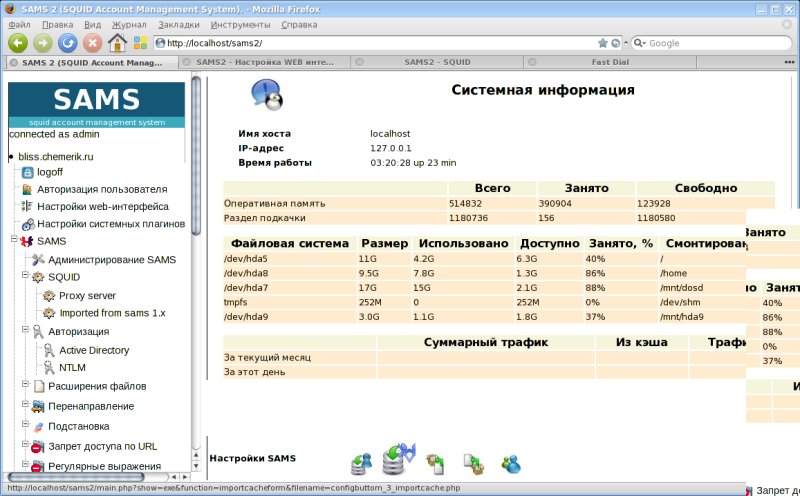Toggle the Запрет доступа по URL node
Image resolution: width=800 pixels, height=496 pixels.
click(25, 444)
